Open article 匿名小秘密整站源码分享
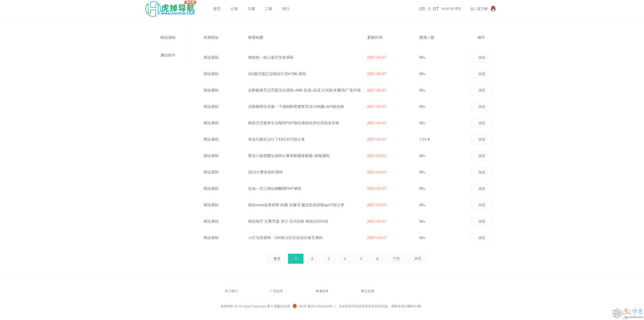The height and width of the screenshot is (320, 644). [289, 156]
